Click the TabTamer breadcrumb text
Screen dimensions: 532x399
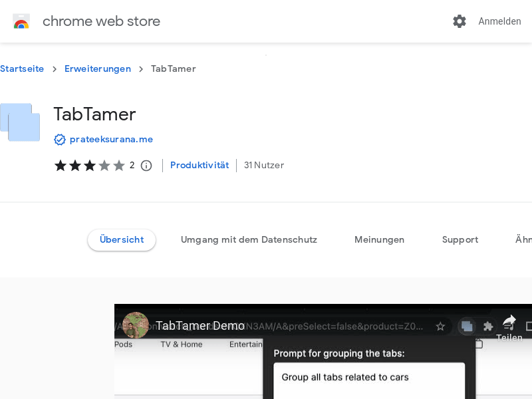[174, 69]
